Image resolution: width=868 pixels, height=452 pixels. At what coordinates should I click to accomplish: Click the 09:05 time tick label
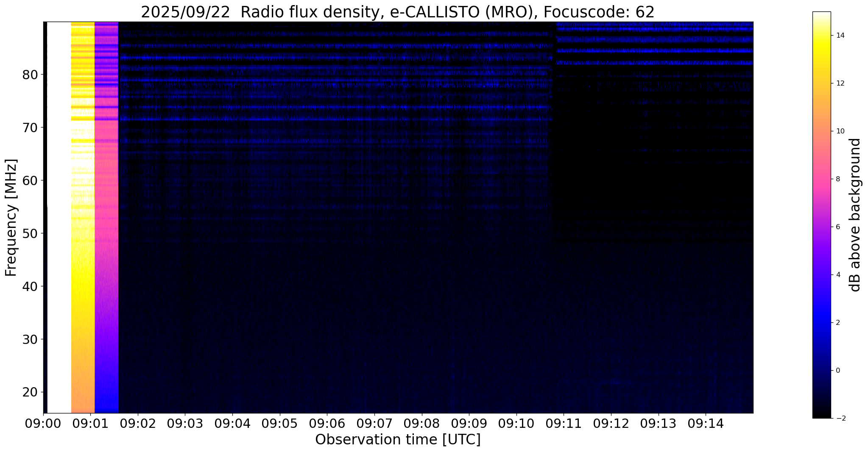(280, 423)
